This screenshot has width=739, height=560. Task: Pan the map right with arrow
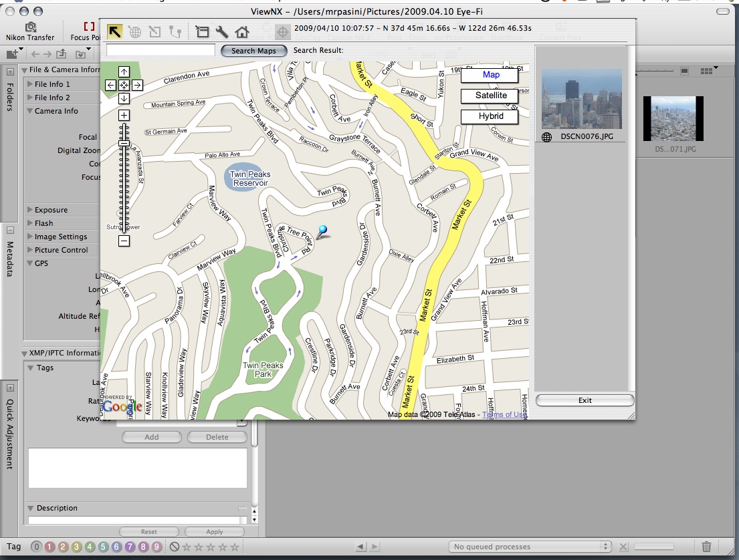coord(137,85)
